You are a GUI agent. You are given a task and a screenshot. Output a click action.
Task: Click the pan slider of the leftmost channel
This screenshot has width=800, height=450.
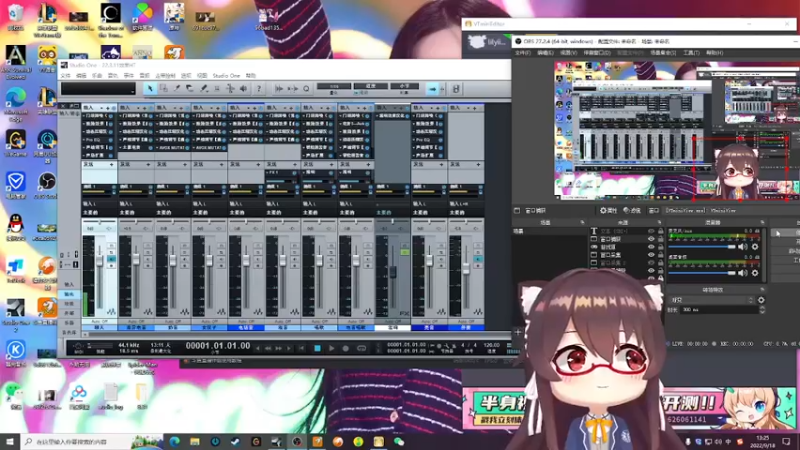click(99, 222)
